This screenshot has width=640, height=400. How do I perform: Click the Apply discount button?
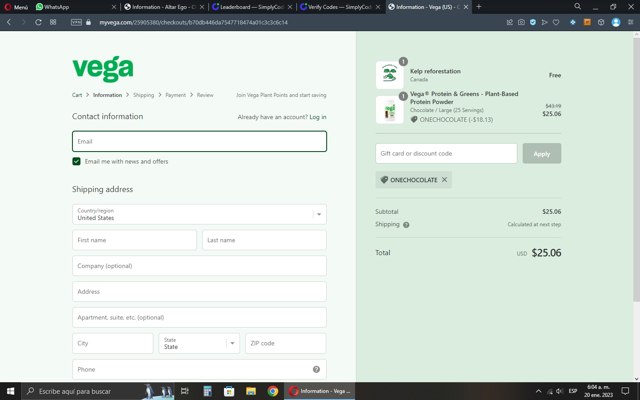pos(542,153)
